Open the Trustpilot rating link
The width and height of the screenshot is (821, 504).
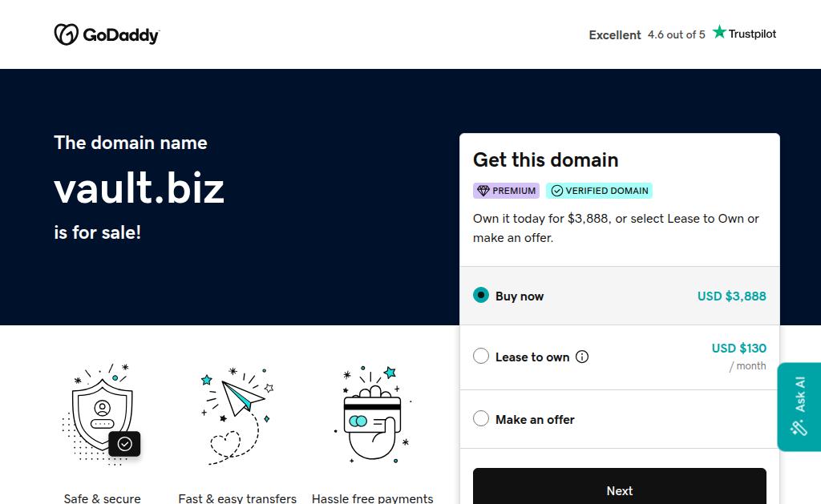pos(681,34)
